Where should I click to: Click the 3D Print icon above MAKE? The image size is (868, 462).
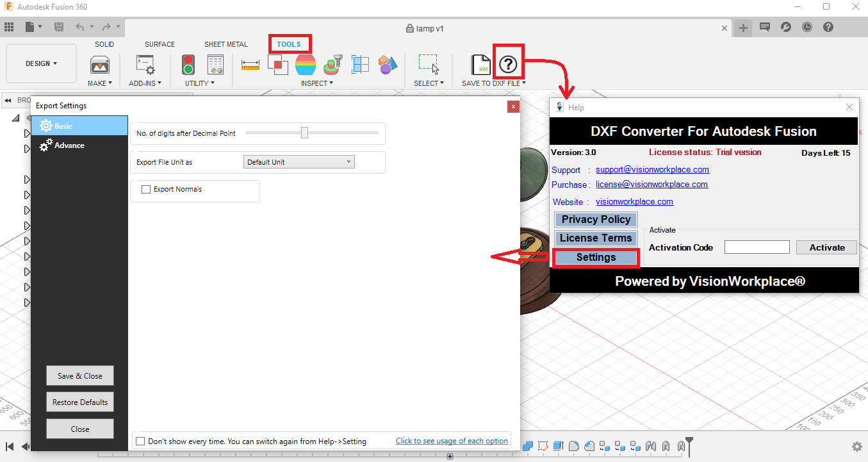99,65
